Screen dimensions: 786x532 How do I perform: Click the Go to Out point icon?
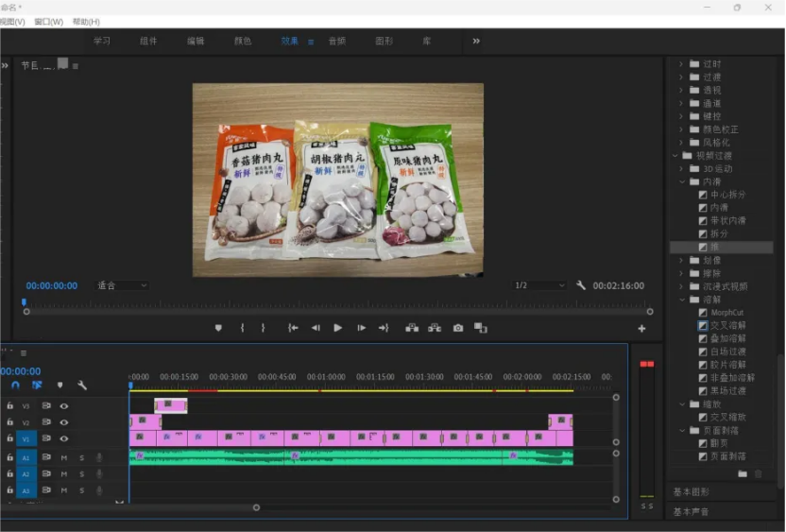click(x=384, y=328)
